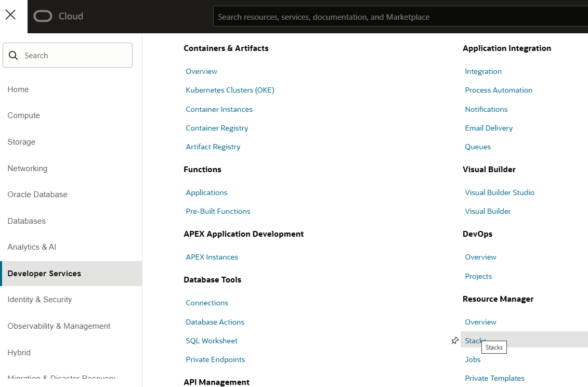The height and width of the screenshot is (387, 588).
Task: Open Database Tools Connections link
Action: point(207,303)
